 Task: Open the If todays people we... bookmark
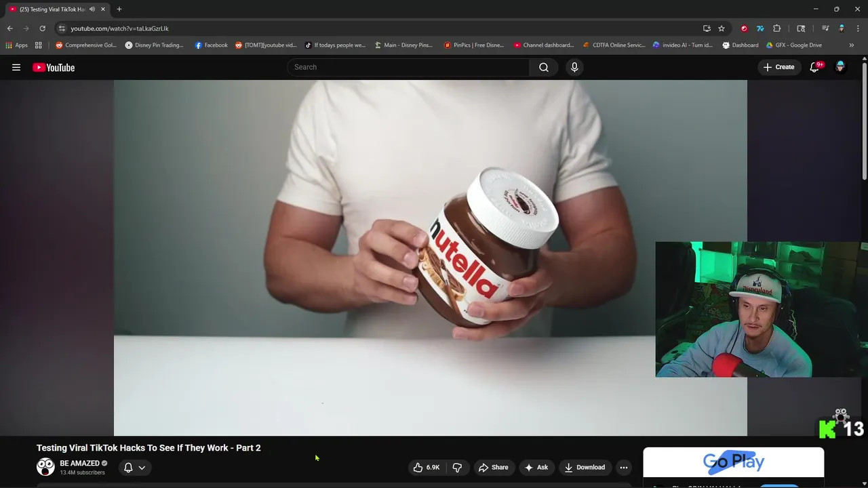(335, 45)
